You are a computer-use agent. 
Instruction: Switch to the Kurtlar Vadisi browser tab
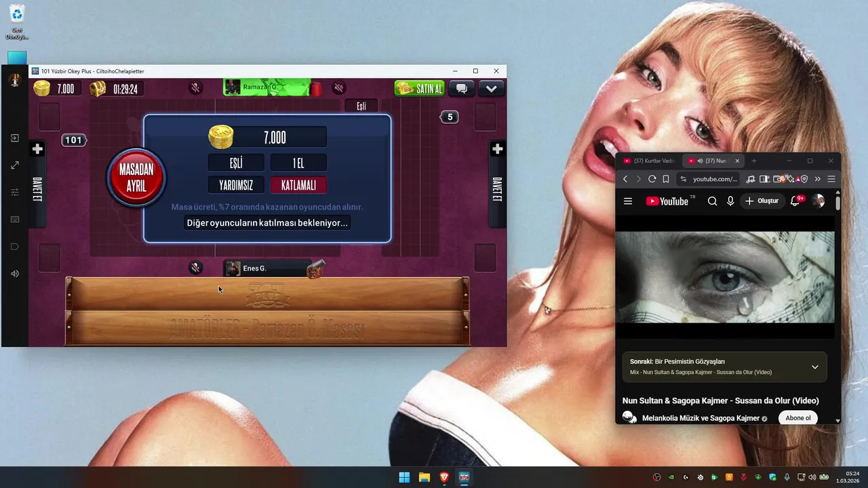pyautogui.click(x=648, y=161)
